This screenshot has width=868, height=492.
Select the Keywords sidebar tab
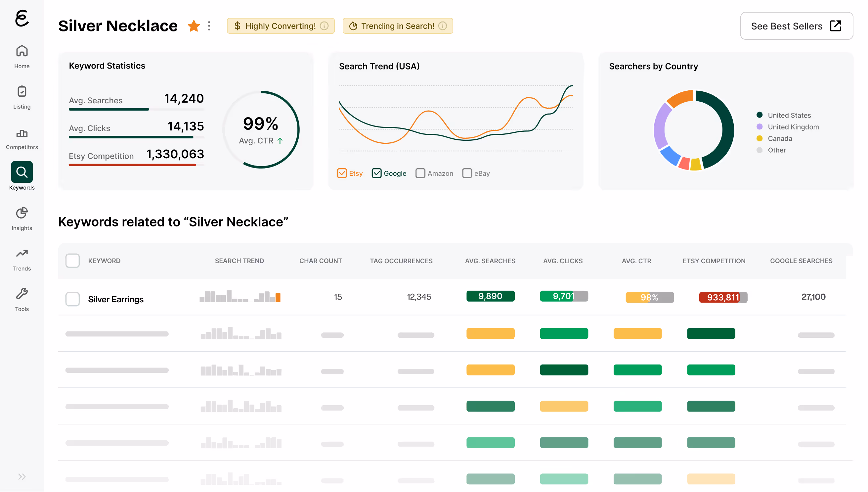click(22, 172)
